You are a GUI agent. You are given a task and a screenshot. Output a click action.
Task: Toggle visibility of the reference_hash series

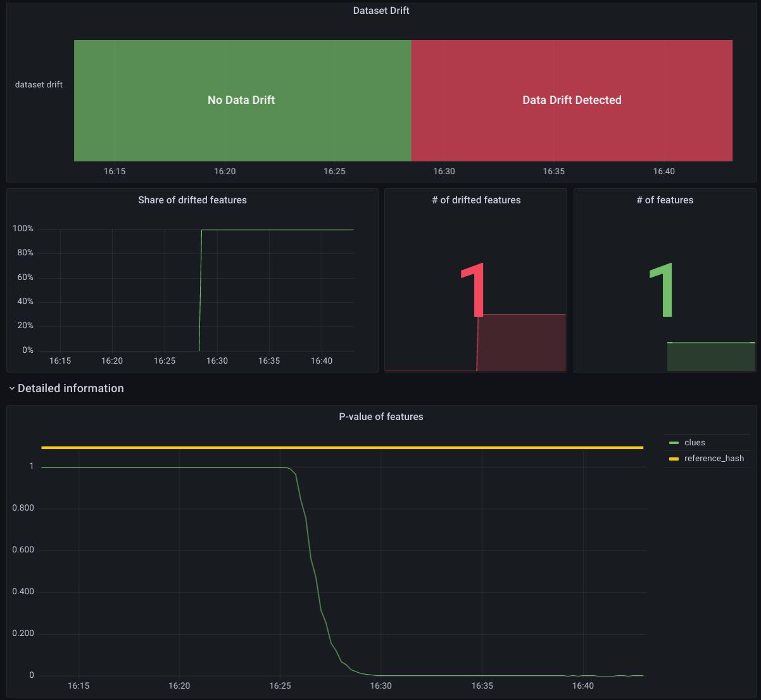(x=714, y=458)
